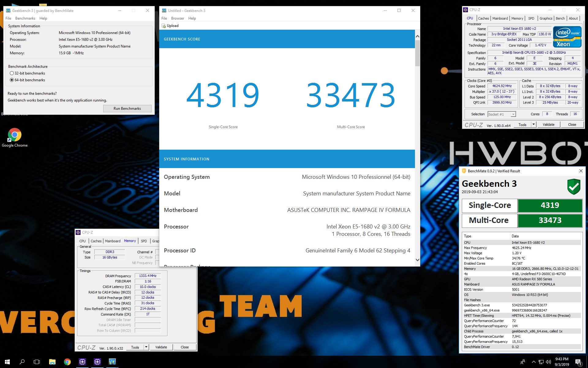
Task: Click the Intel Xeon logo in CPU-Z
Action: tap(567, 37)
